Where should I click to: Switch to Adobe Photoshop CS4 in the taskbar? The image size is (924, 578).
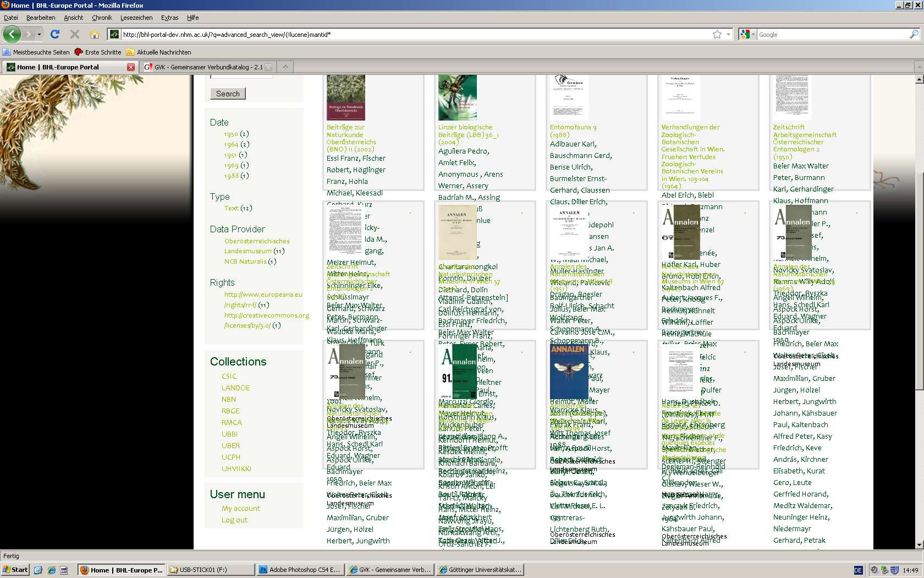click(300, 570)
